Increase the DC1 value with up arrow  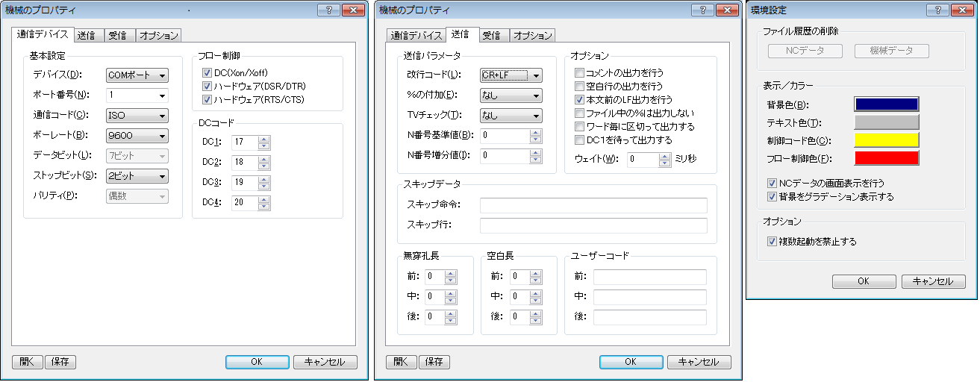[263, 138]
